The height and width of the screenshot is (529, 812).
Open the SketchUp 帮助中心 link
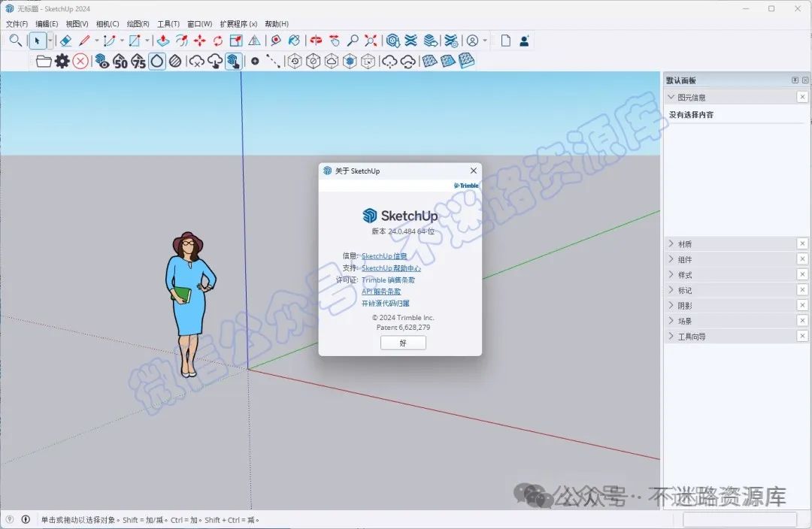(x=391, y=268)
